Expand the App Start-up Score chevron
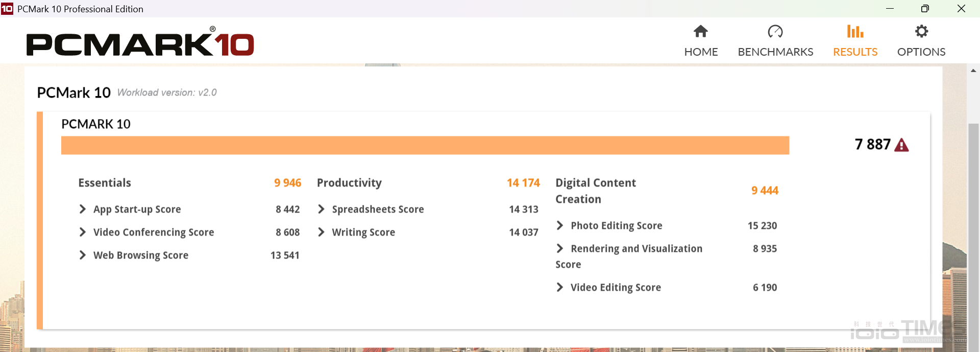 (83, 209)
